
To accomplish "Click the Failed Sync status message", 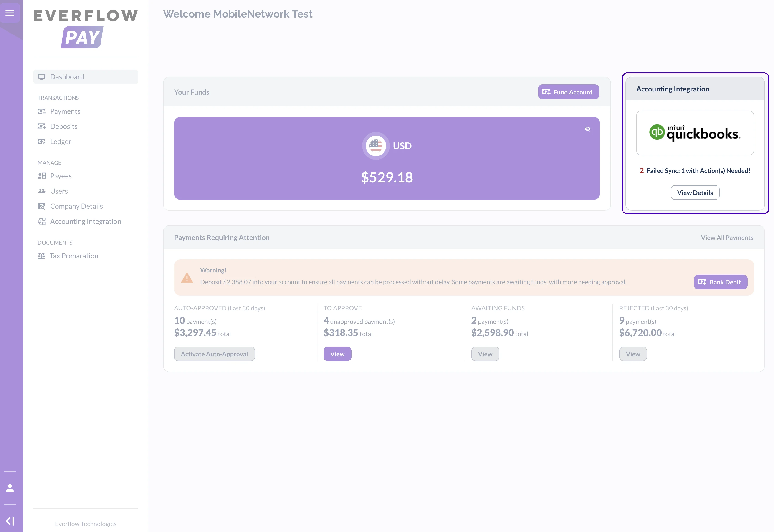I will tap(695, 171).
